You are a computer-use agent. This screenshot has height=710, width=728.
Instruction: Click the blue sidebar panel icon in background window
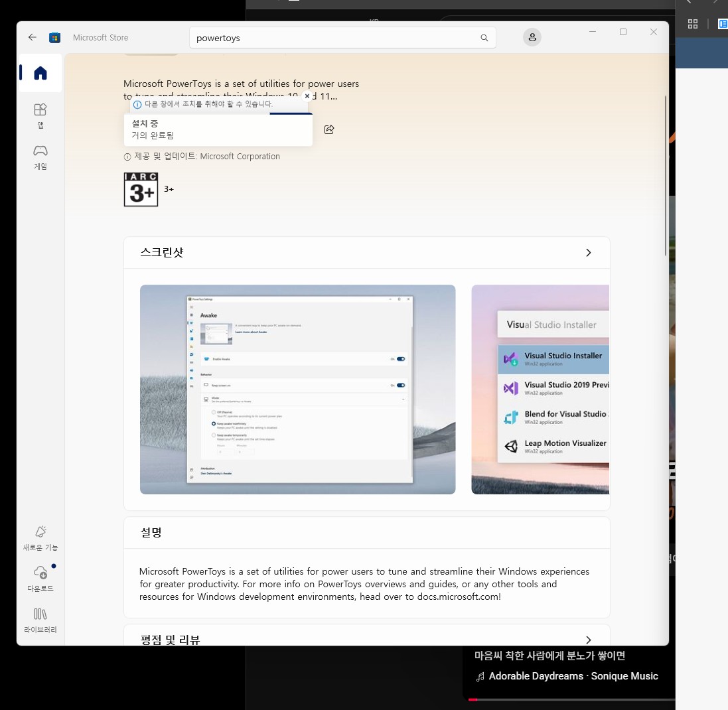click(723, 24)
